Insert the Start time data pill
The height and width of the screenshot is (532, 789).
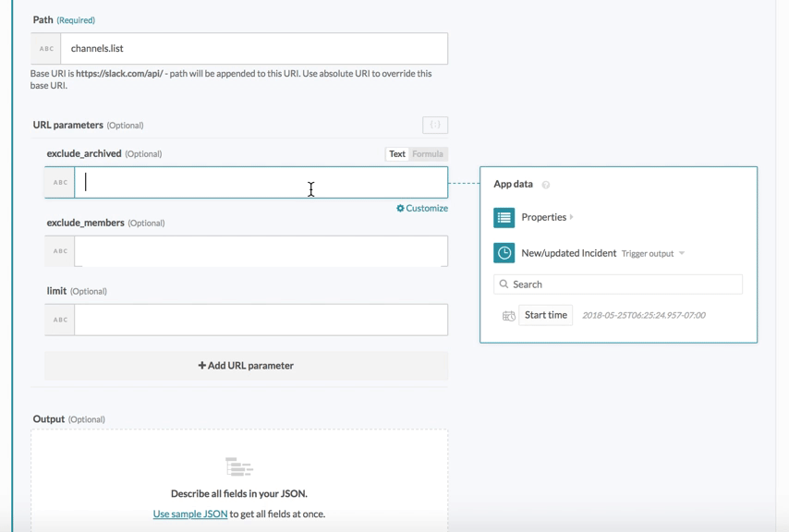(x=545, y=314)
